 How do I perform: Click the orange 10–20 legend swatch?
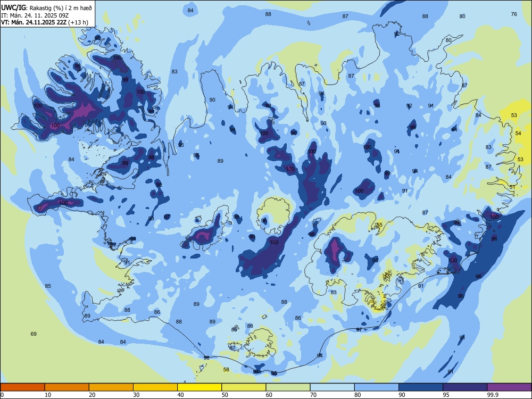pyautogui.click(x=67, y=387)
